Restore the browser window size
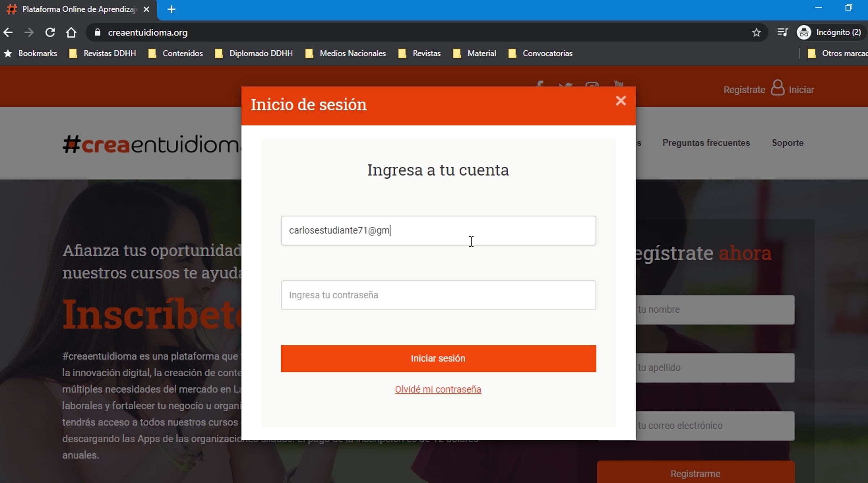This screenshot has width=868, height=483. click(848, 8)
